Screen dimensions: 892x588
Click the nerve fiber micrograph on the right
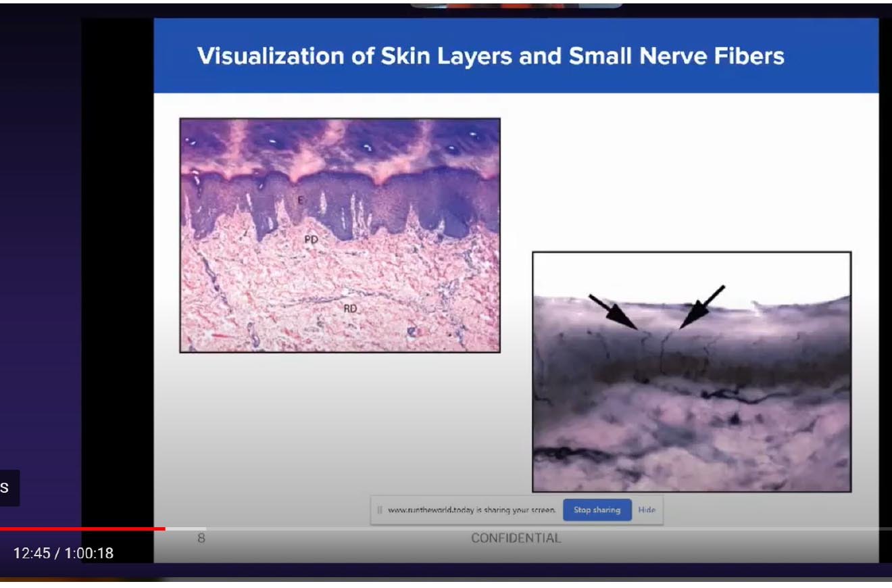point(691,372)
